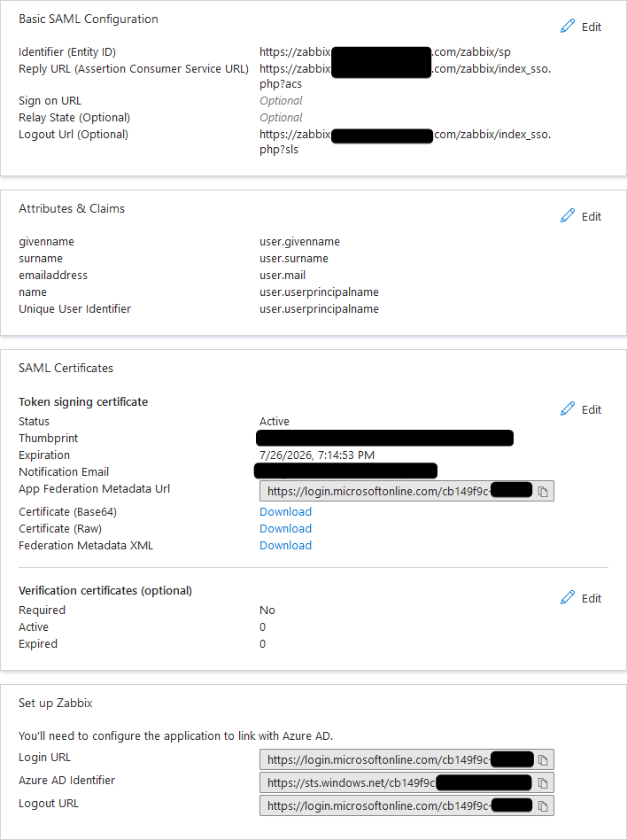Image resolution: width=627 pixels, height=840 pixels.
Task: Click the Identifier (Entity ID) URL value
Action: click(x=384, y=52)
